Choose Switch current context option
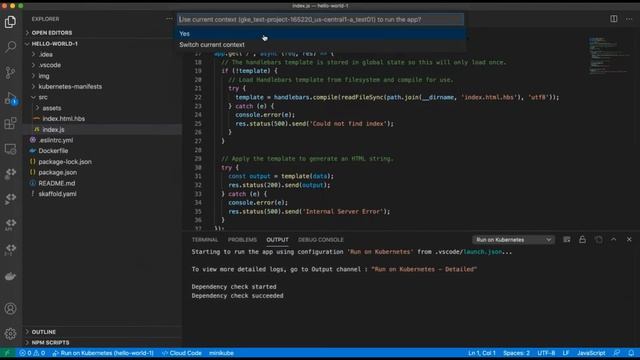640x360 pixels. coord(321,45)
